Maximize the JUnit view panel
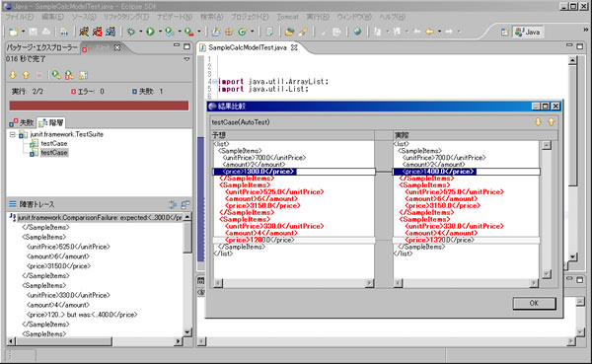 (x=186, y=46)
